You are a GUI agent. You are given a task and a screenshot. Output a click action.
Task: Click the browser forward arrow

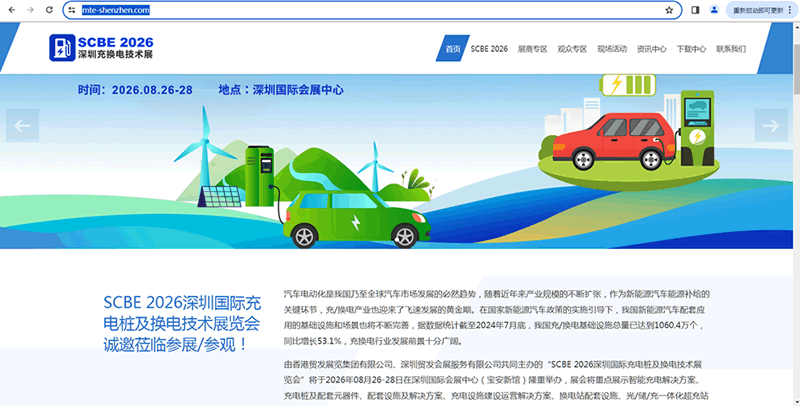30,10
